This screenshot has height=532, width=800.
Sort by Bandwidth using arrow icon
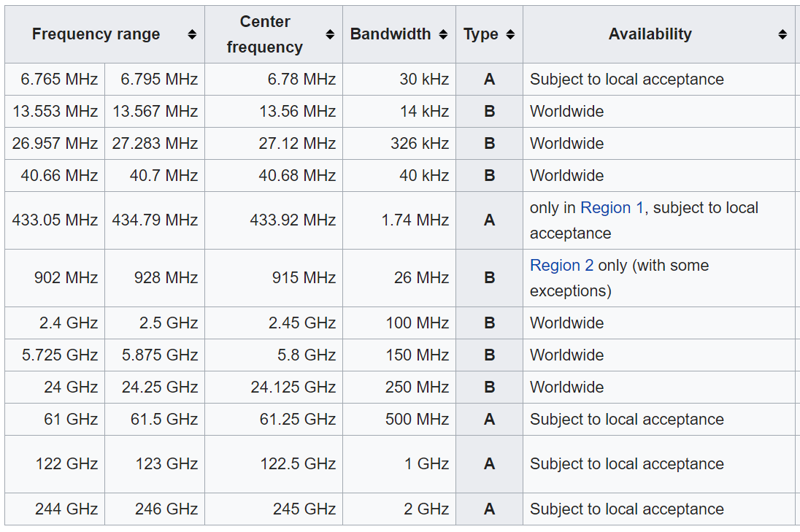coord(443,34)
